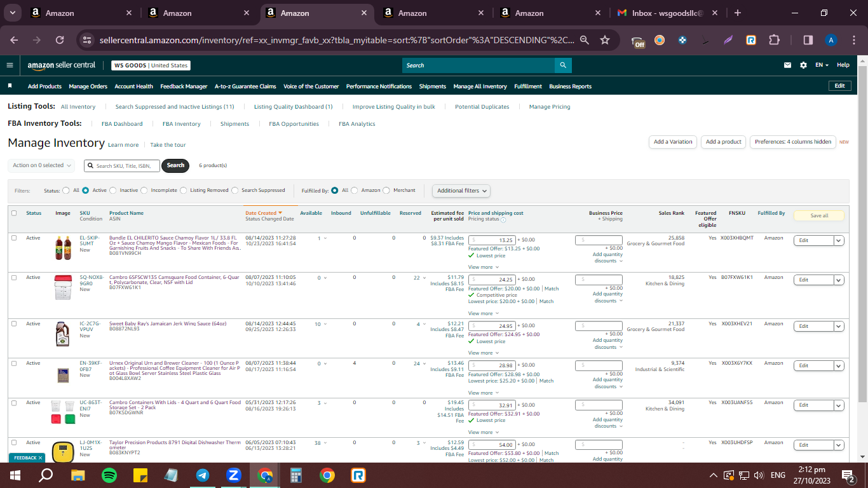Open the Calculator app in the taskbar

(x=296, y=475)
